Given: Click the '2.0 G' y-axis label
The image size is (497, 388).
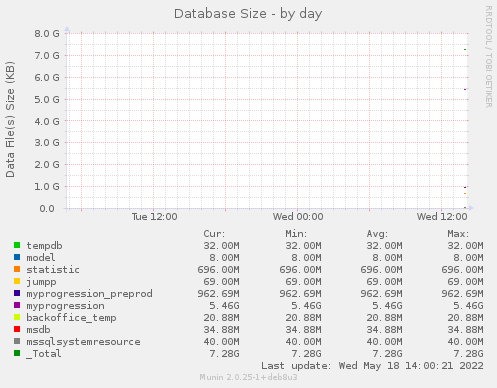Looking at the screenshot, I should [47, 165].
